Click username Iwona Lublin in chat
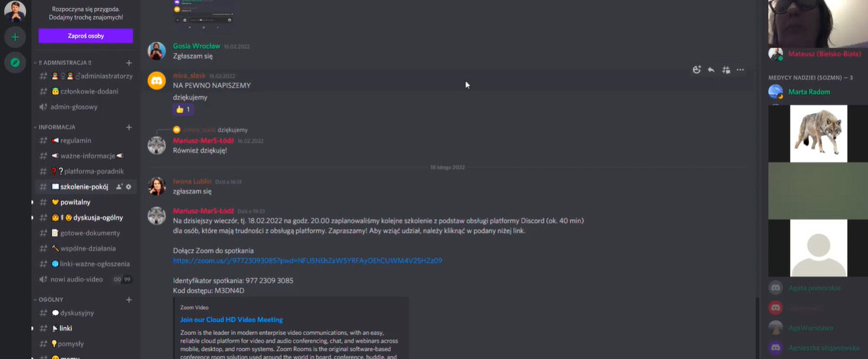 coord(192,181)
